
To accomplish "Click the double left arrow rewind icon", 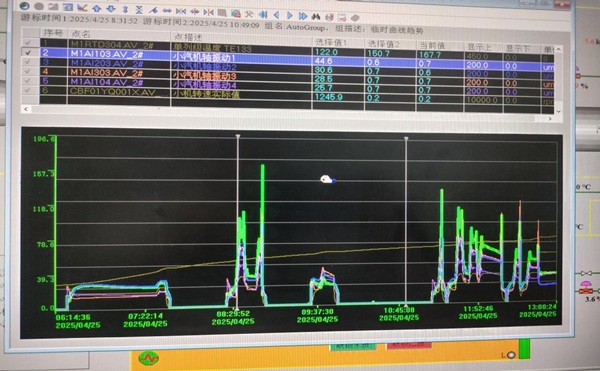I will click(x=262, y=15).
